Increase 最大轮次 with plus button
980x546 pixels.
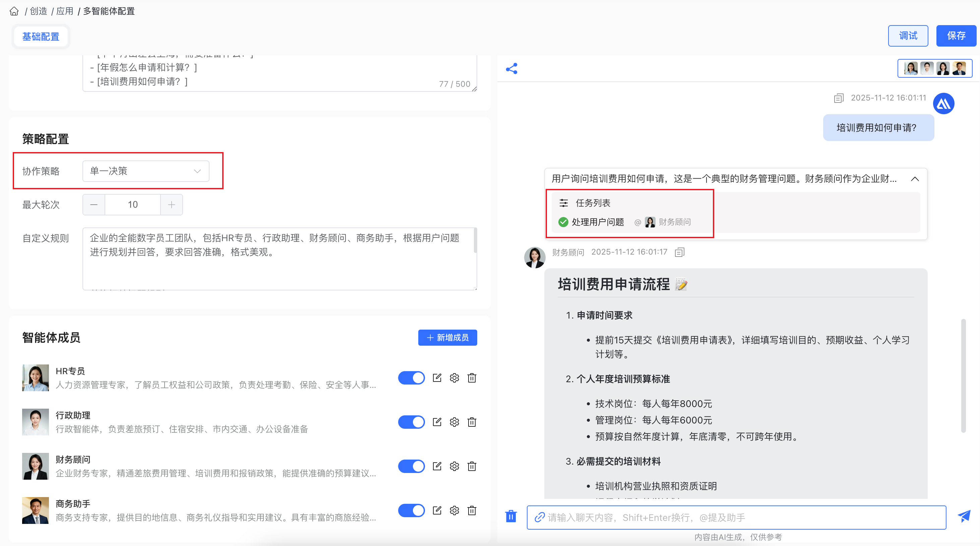[x=172, y=205]
